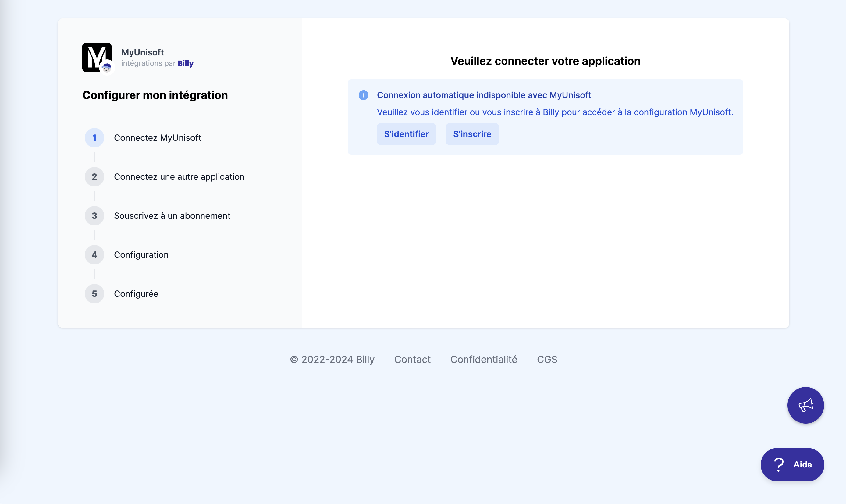
Task: Select step 5 Configurée
Action: click(x=122, y=294)
